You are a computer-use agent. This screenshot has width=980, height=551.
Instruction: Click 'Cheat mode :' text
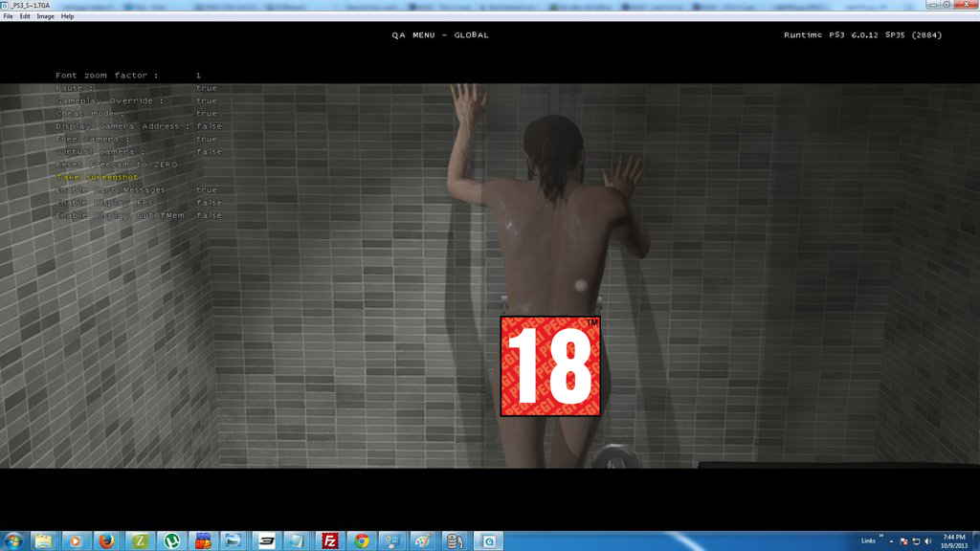point(90,114)
